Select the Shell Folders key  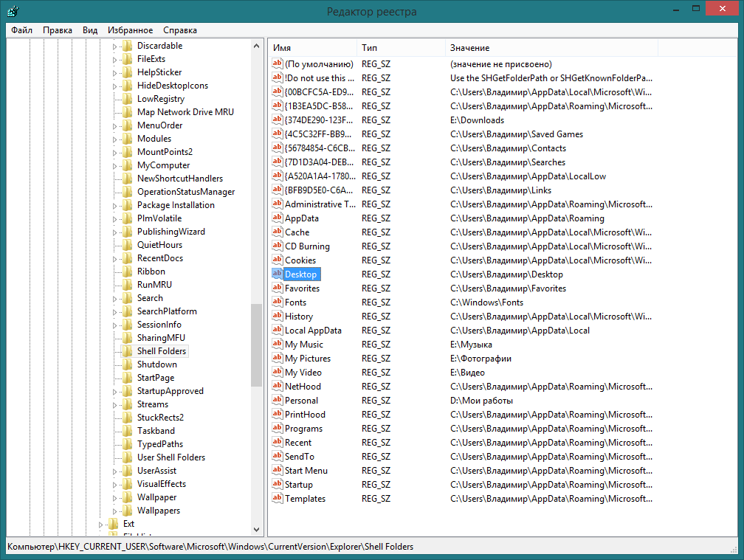pos(162,351)
